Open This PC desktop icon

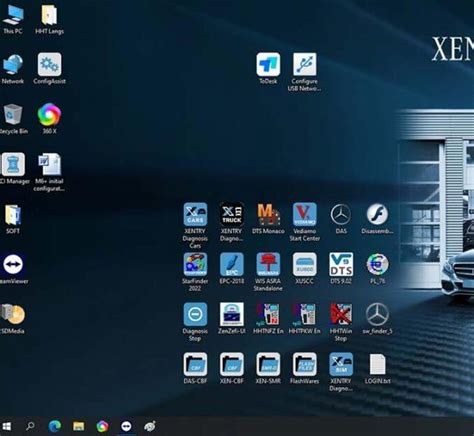13,20
